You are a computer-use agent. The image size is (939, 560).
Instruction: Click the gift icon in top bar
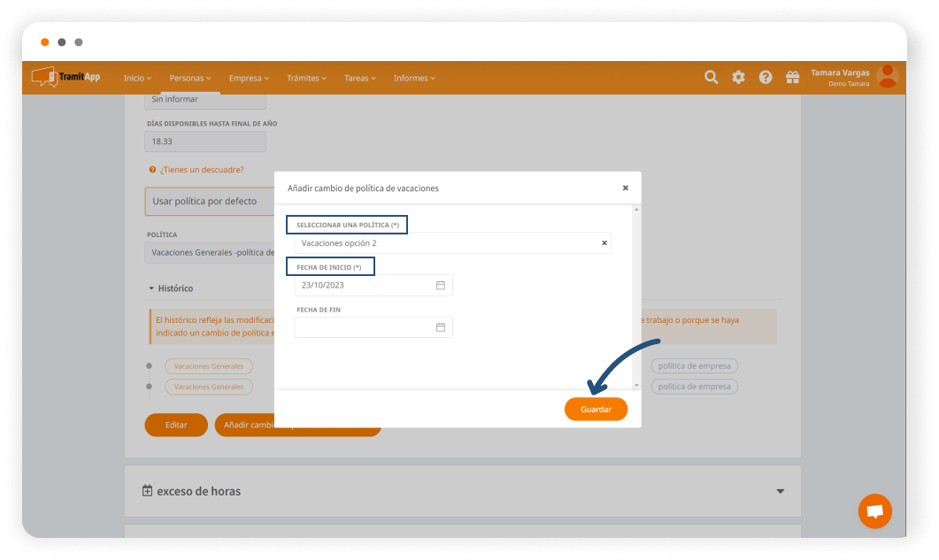pyautogui.click(x=792, y=78)
